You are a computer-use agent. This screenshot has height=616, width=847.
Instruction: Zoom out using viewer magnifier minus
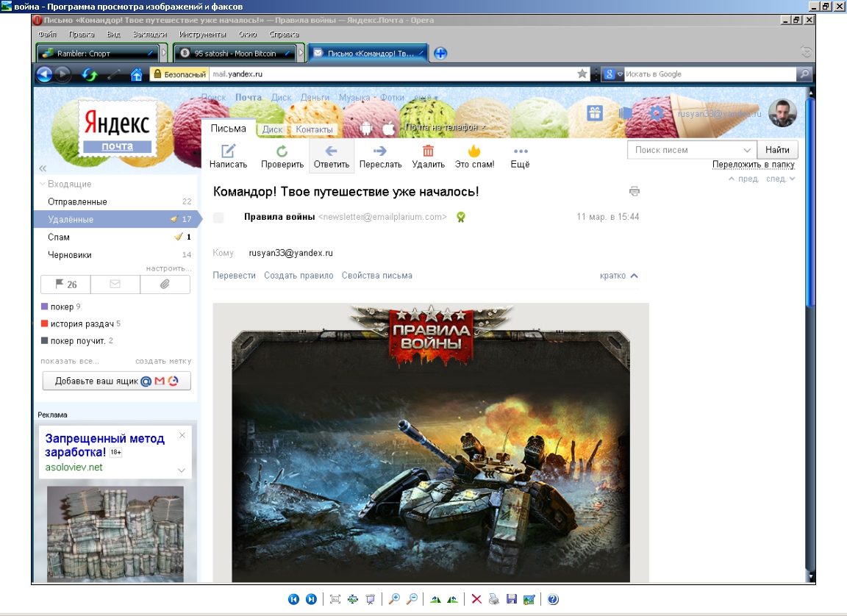(412, 598)
